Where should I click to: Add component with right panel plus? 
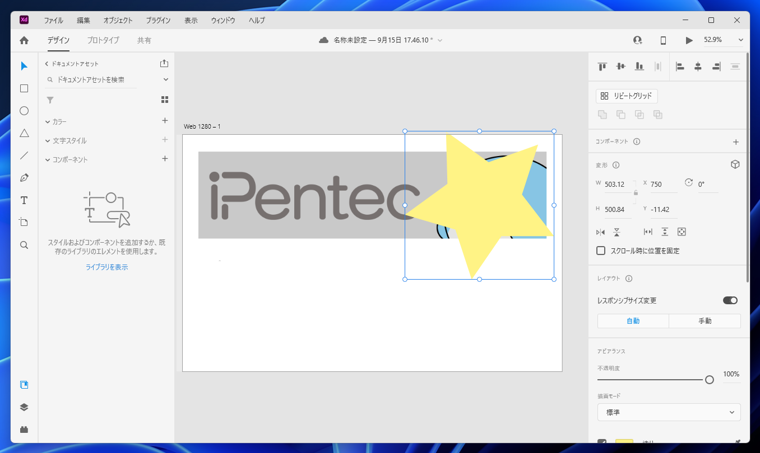pos(736,142)
